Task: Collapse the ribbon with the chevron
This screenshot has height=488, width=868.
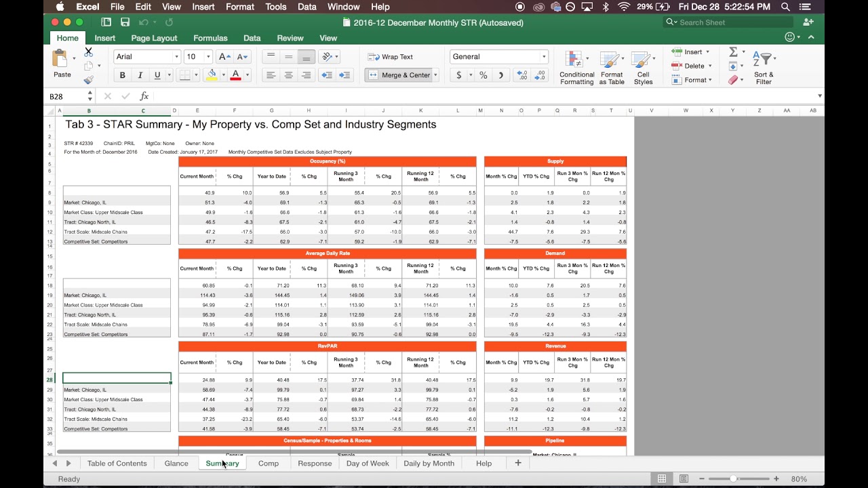Action: pyautogui.click(x=812, y=37)
